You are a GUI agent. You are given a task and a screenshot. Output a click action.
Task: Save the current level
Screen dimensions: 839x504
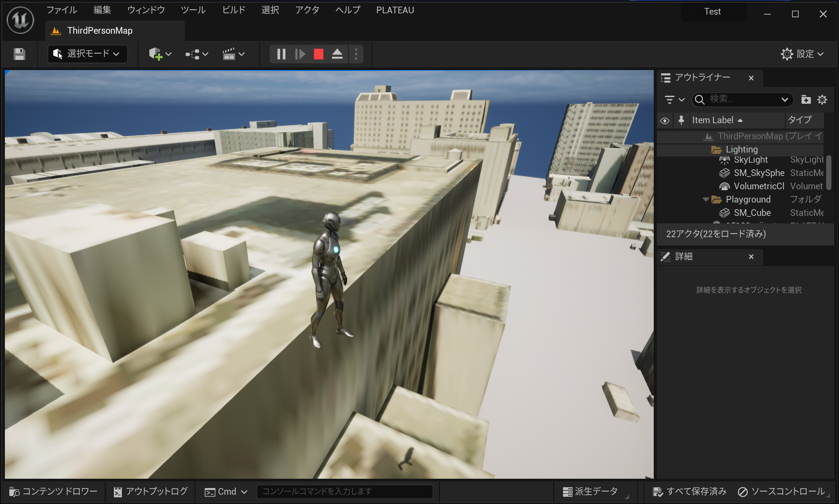point(19,54)
